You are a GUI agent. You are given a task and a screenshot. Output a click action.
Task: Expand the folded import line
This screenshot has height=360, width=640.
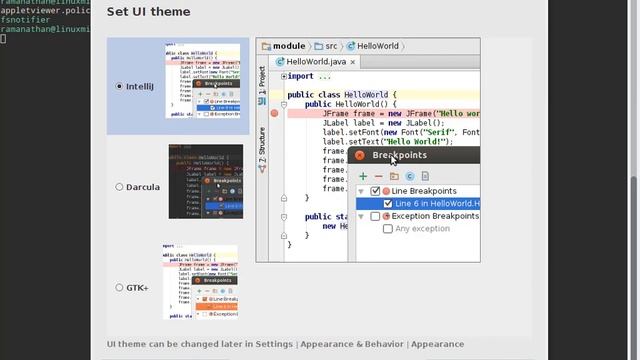click(284, 76)
